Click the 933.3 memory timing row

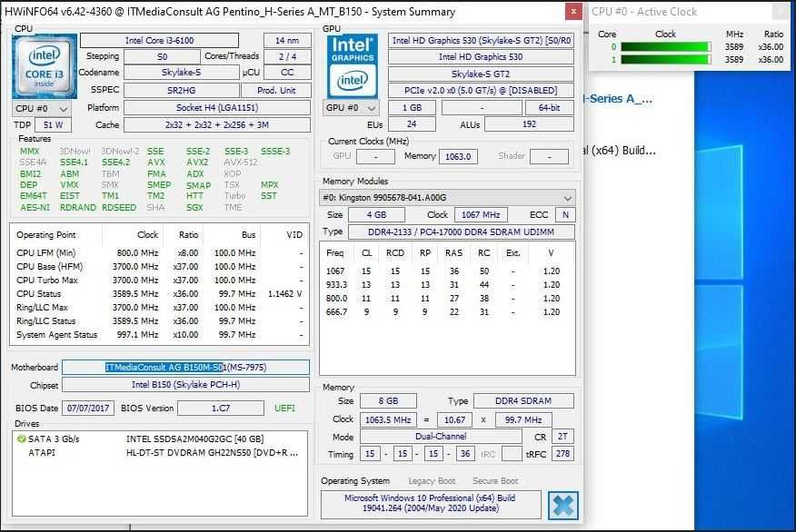[x=447, y=285]
